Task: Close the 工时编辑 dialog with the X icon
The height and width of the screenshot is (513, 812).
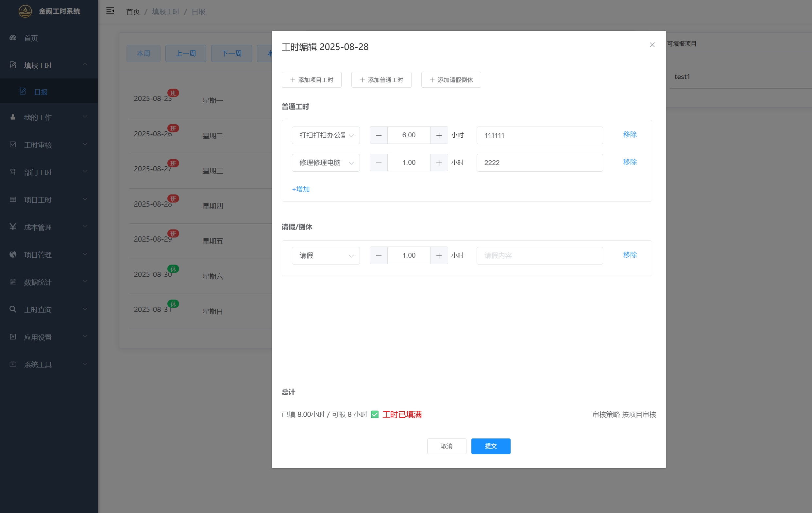Action: (652, 45)
